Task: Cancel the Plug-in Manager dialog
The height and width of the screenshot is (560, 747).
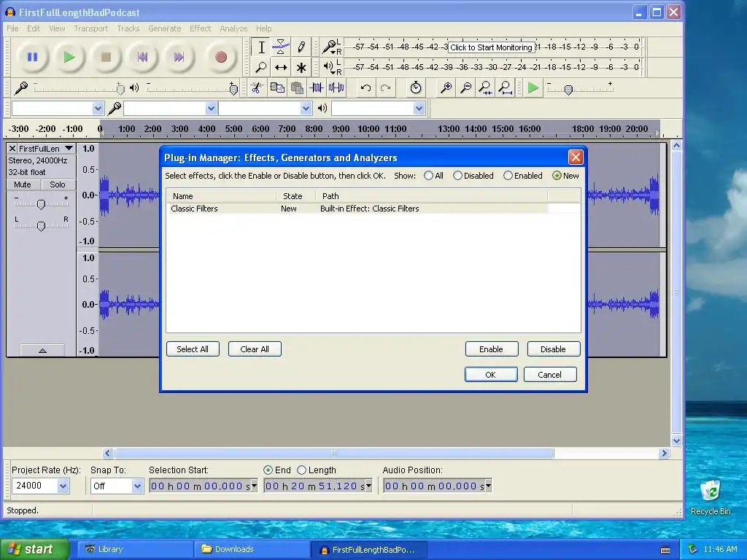Action: click(x=550, y=375)
